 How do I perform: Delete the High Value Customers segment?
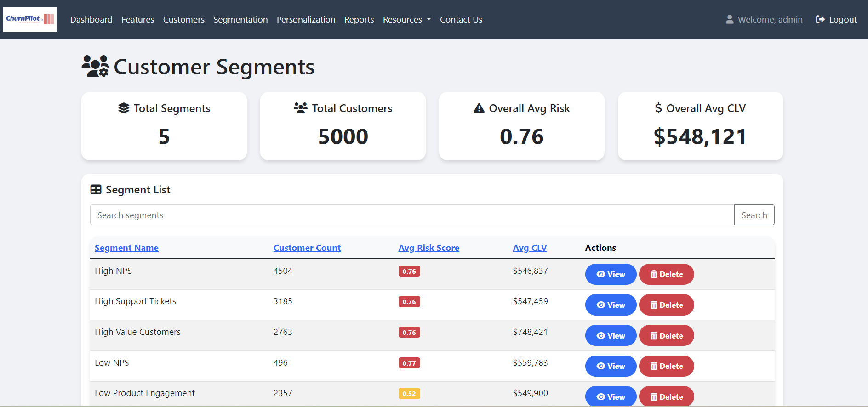coord(666,336)
